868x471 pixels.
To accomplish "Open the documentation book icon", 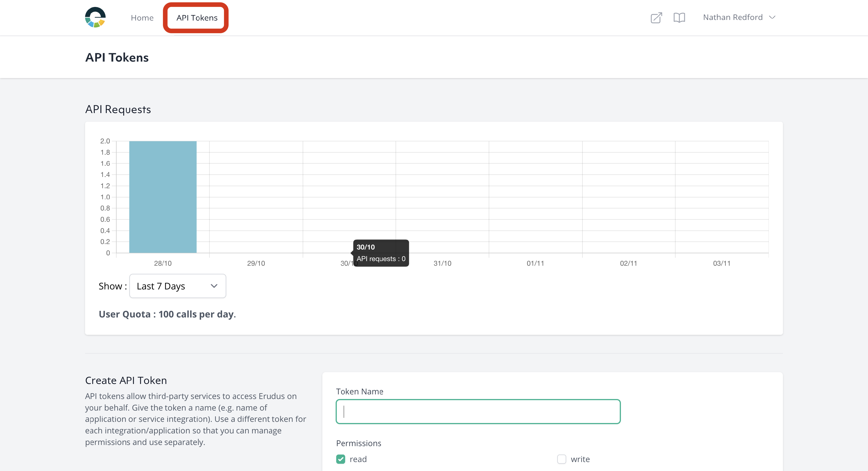I will 679,18.
